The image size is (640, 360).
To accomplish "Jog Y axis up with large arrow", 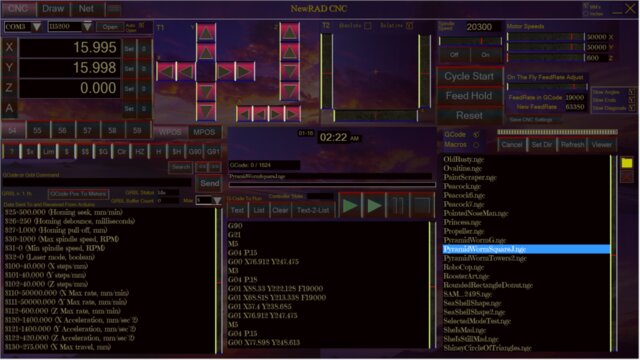I will pos(206,33).
